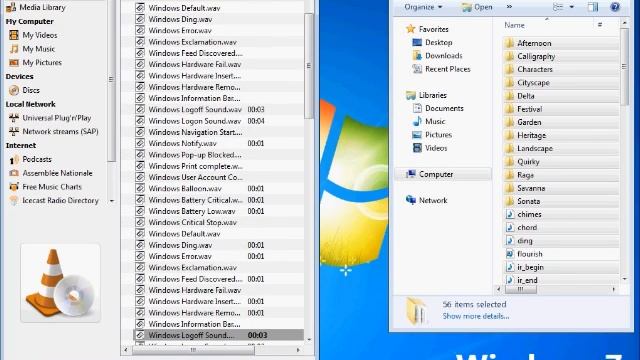The image size is (640, 360).
Task: Select Favorites in Explorer navigation
Action: pos(427,29)
